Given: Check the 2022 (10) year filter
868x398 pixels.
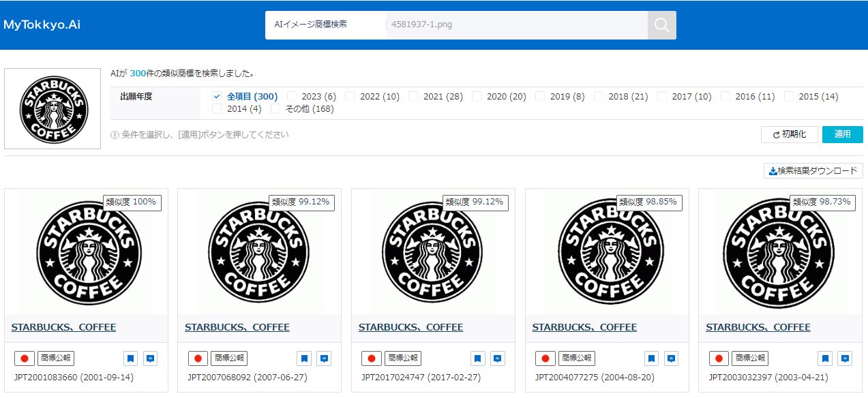Looking at the screenshot, I should click(x=350, y=97).
